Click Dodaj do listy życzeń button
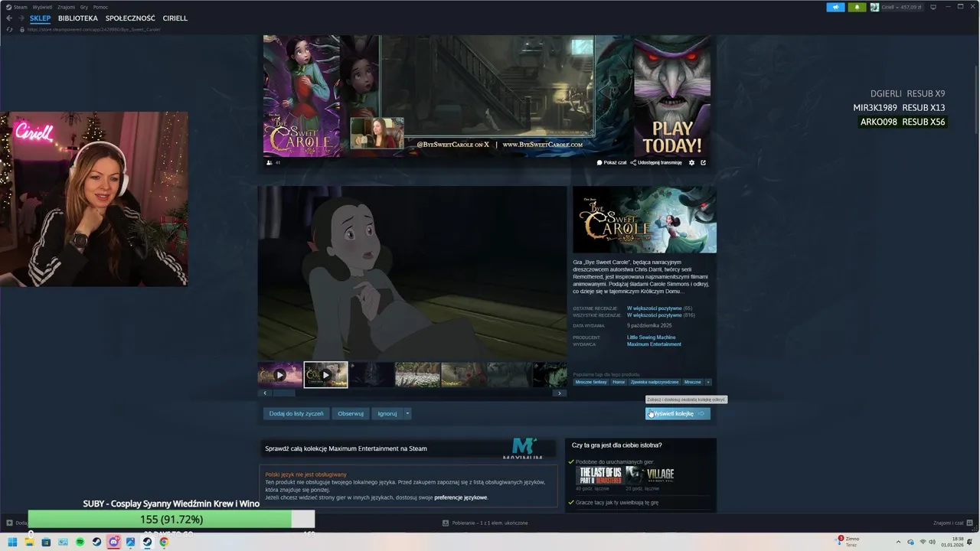The height and width of the screenshot is (551, 980). click(x=296, y=413)
